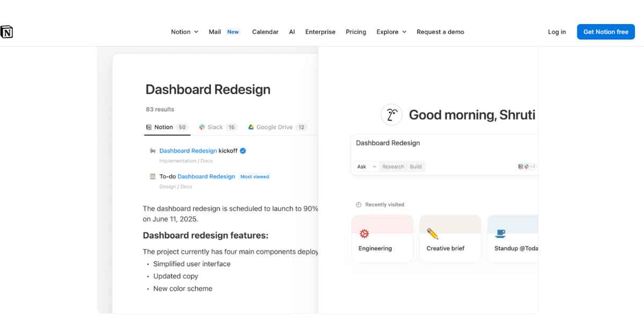Click New color scheme bullet

coord(182,288)
